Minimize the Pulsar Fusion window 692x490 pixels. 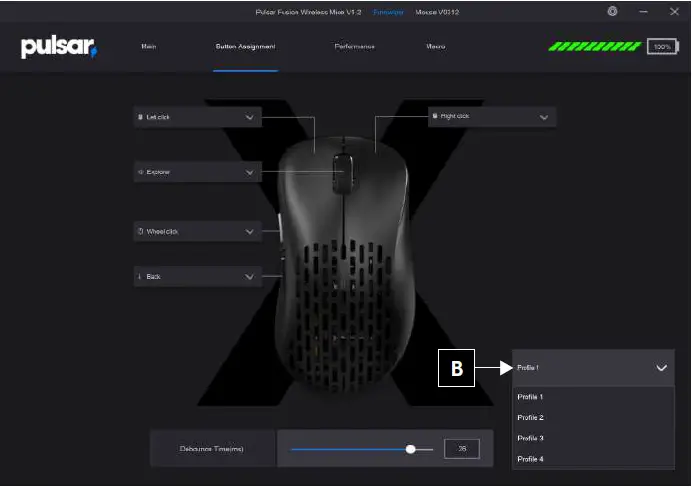coord(643,11)
